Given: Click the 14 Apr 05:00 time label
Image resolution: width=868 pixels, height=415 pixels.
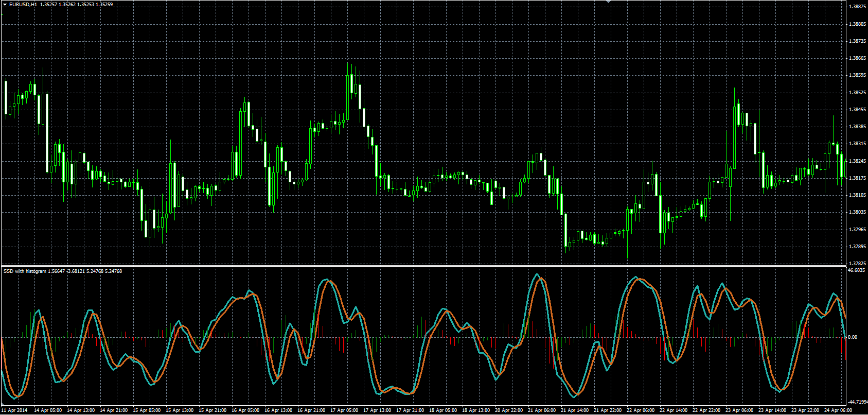Looking at the screenshot, I should [48, 410].
